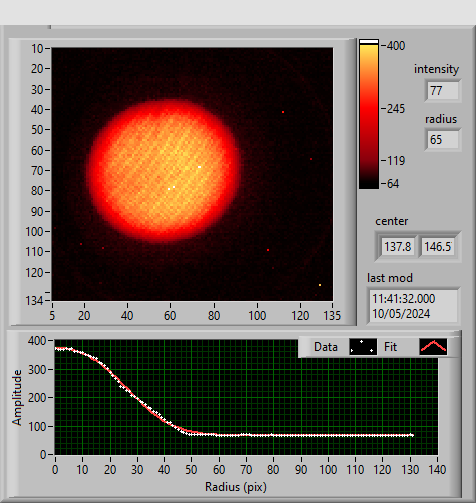
Task: Click the color scale maximum label 400
Action: [396, 46]
